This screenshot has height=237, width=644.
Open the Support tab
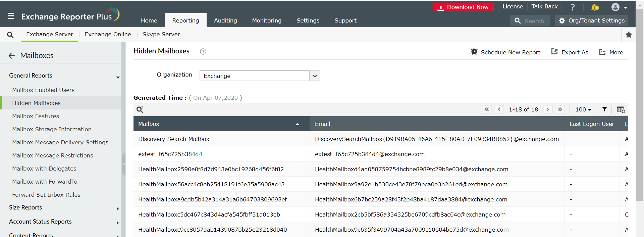click(345, 20)
